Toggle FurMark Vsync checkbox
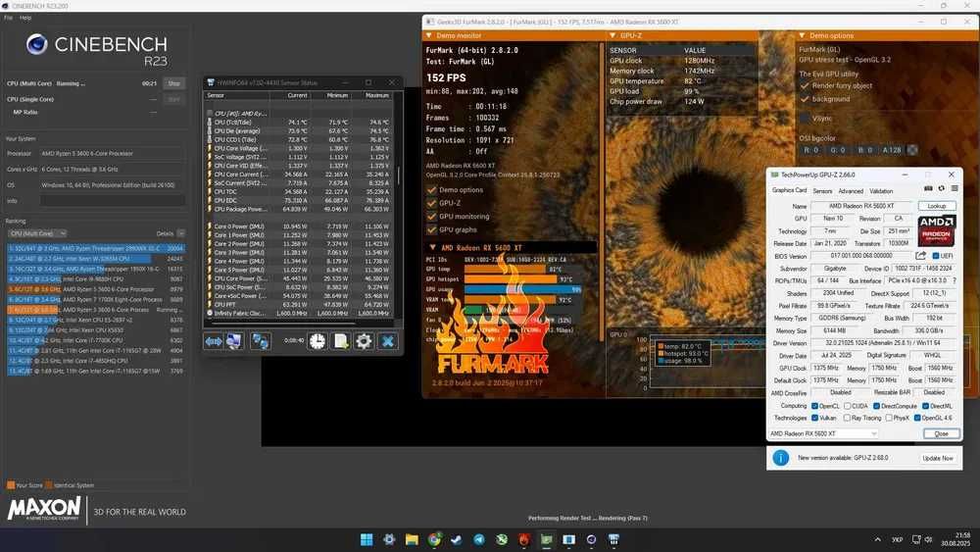The height and width of the screenshot is (552, 980). (805, 119)
